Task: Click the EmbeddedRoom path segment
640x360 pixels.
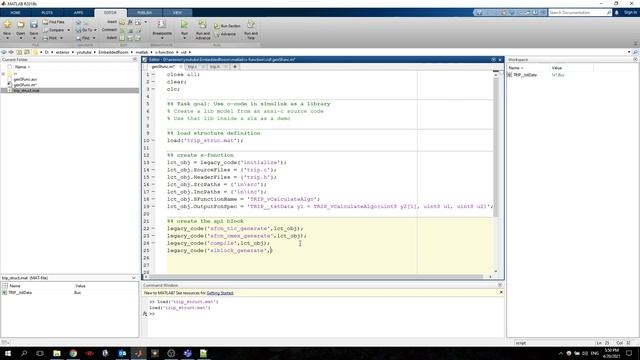Action: [113, 52]
